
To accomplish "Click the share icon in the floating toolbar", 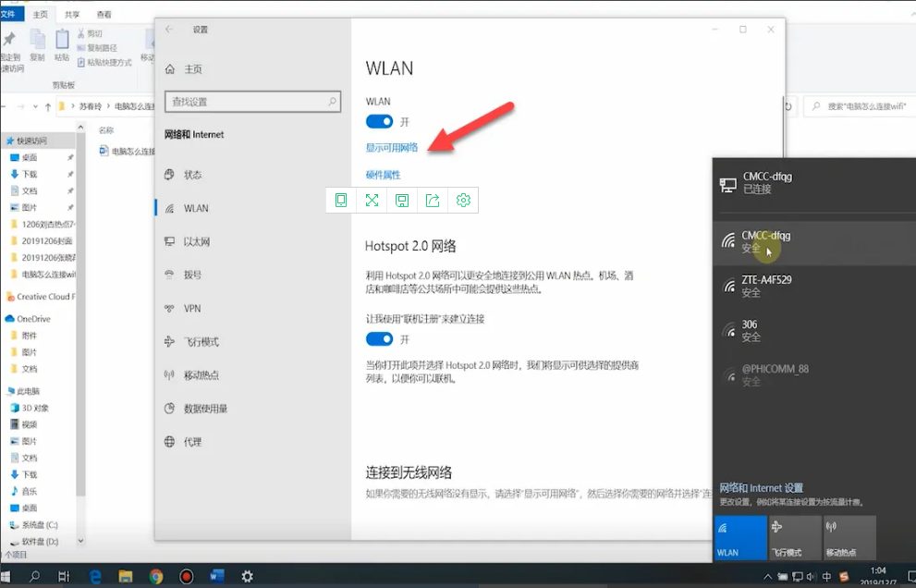I will (433, 200).
